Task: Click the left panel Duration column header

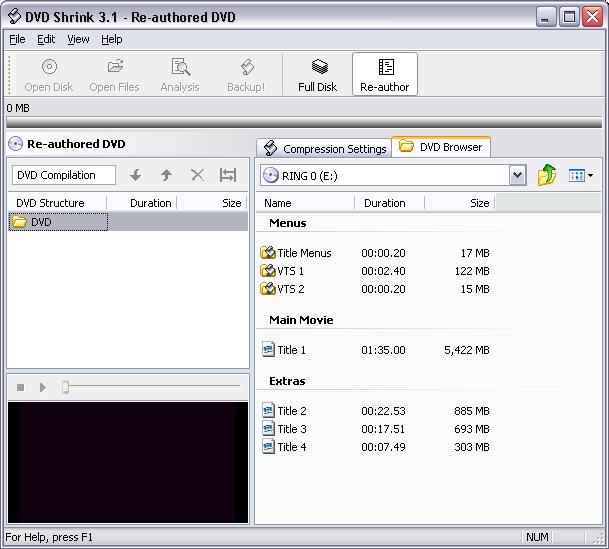Action: click(x=142, y=203)
